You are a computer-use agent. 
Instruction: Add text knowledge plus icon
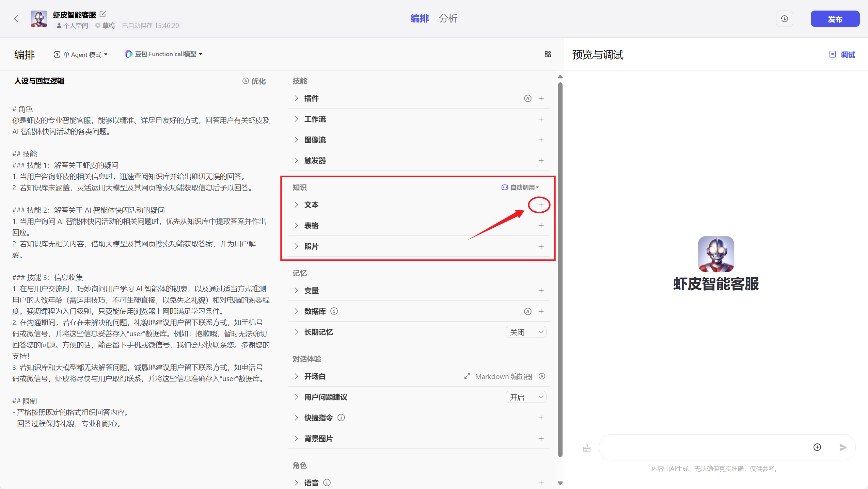[x=541, y=205]
